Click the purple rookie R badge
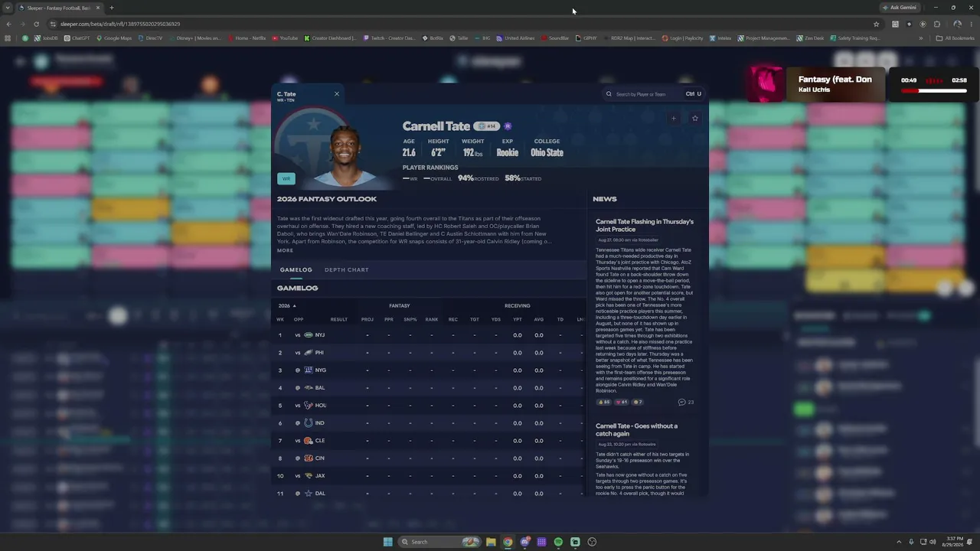980x551 pixels. click(x=508, y=126)
